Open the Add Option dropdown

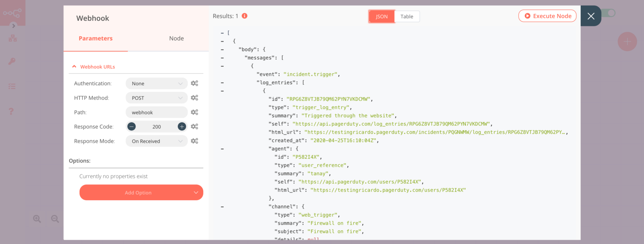pyautogui.click(x=141, y=193)
